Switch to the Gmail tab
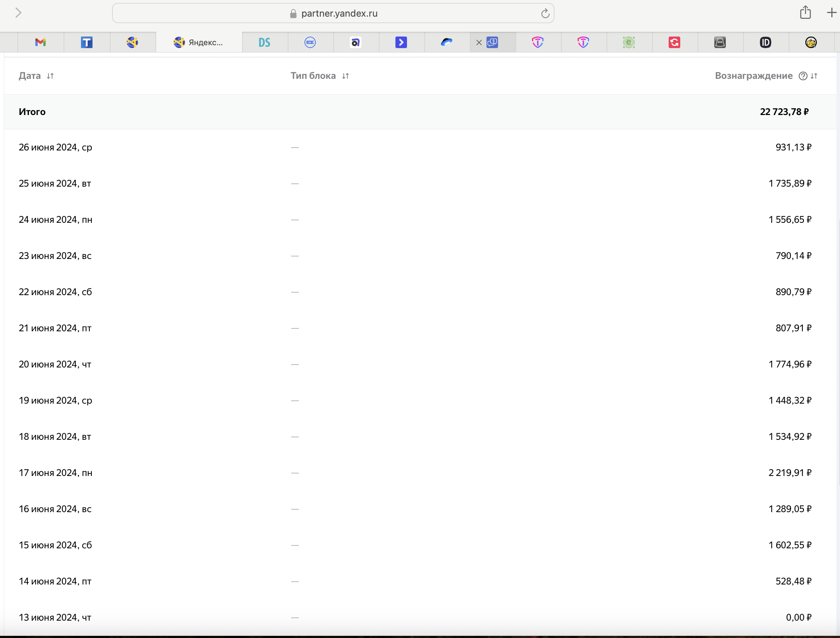This screenshot has height=638, width=840. (40, 42)
